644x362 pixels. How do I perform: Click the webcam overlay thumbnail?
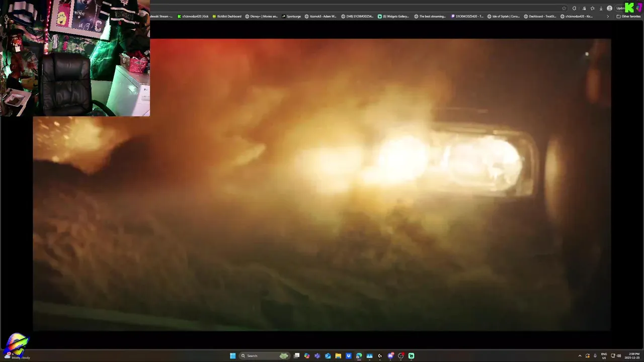tap(75, 58)
